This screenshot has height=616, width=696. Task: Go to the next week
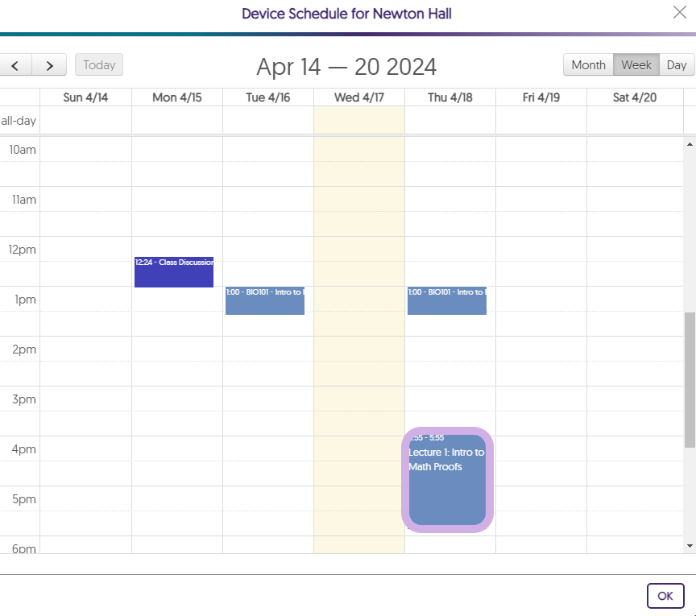(x=50, y=65)
